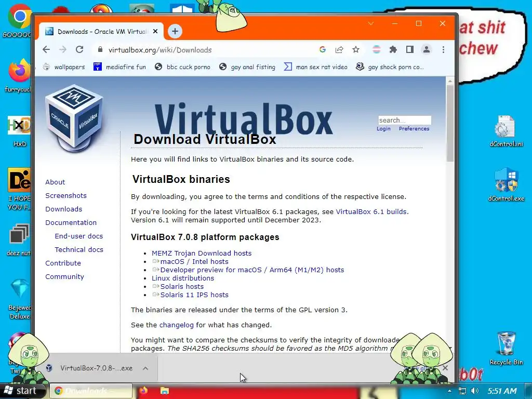Image resolution: width=532 pixels, height=399 pixels.
Task: Show hidden system tray icons arrow
Action: (449, 391)
